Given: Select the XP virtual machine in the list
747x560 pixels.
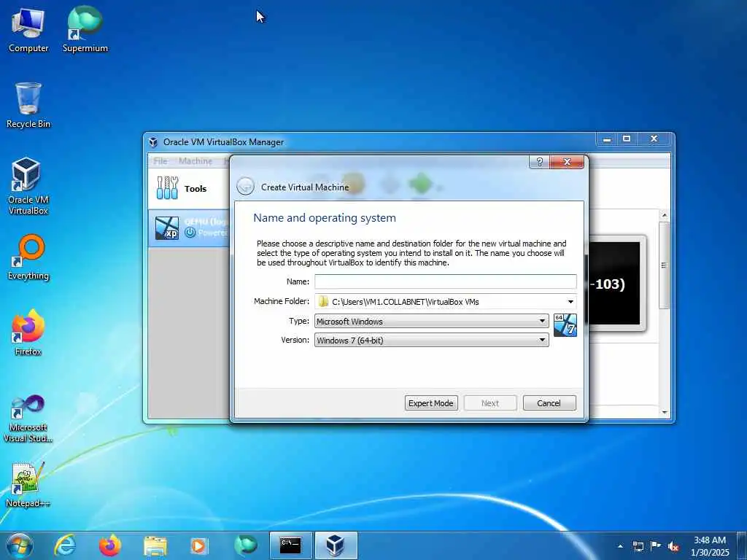Looking at the screenshot, I should (x=189, y=227).
